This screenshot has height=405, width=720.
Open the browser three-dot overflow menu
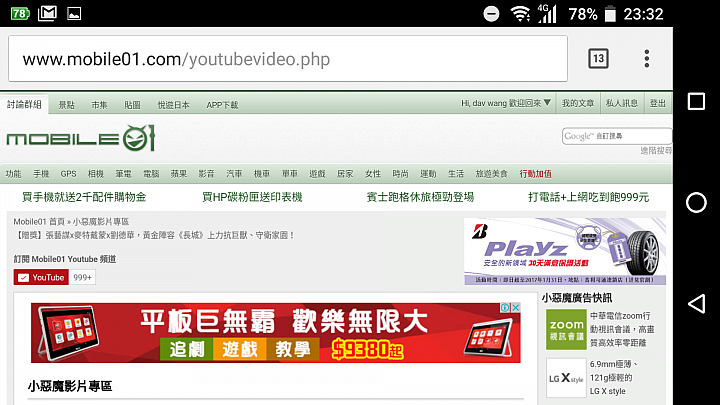pyautogui.click(x=647, y=59)
